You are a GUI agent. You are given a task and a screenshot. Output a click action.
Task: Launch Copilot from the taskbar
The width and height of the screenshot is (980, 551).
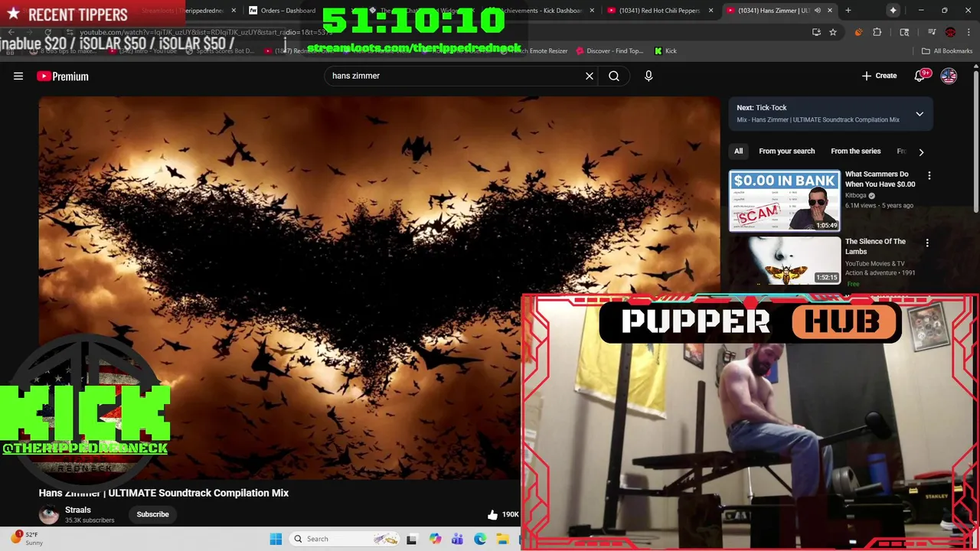click(x=435, y=539)
